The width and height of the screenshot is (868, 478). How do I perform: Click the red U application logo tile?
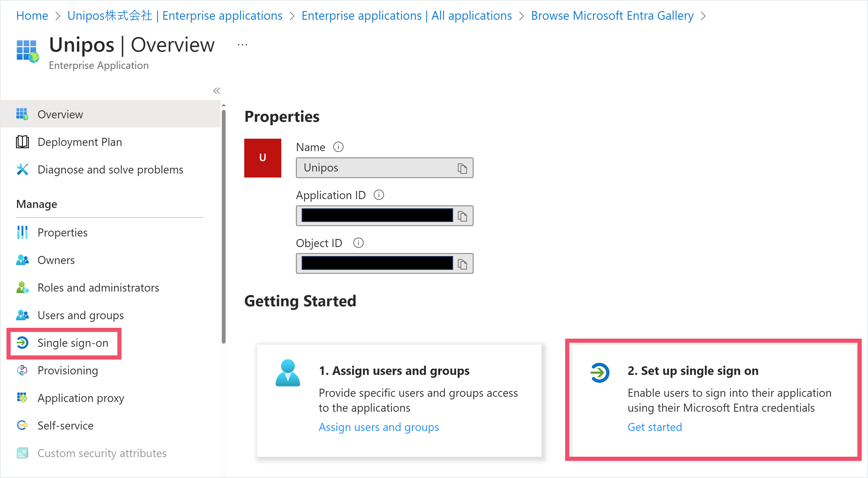[262, 158]
